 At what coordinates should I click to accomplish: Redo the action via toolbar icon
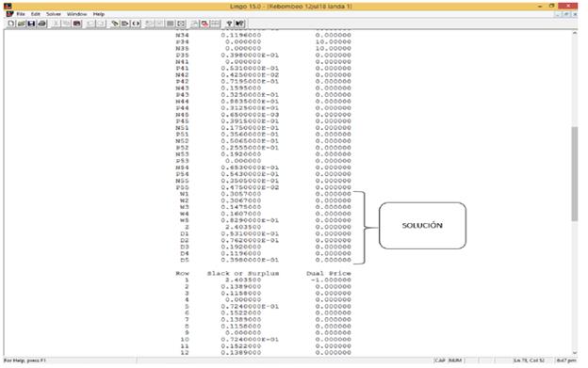(x=101, y=24)
